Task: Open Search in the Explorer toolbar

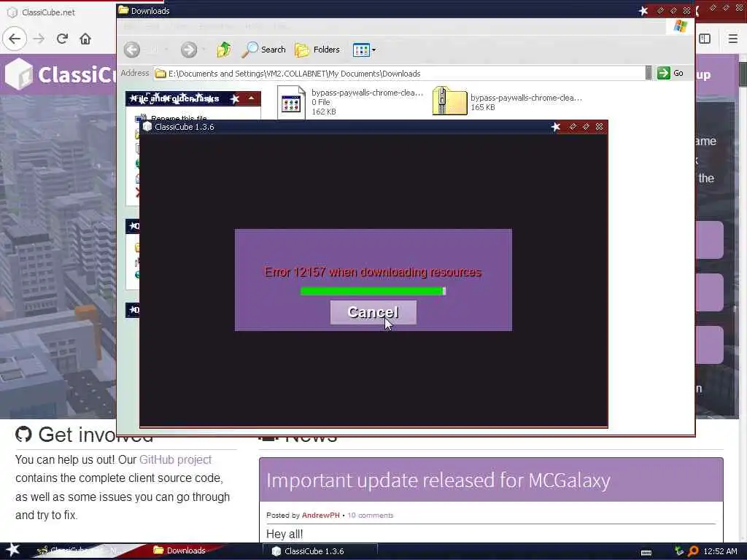Action: (x=263, y=50)
